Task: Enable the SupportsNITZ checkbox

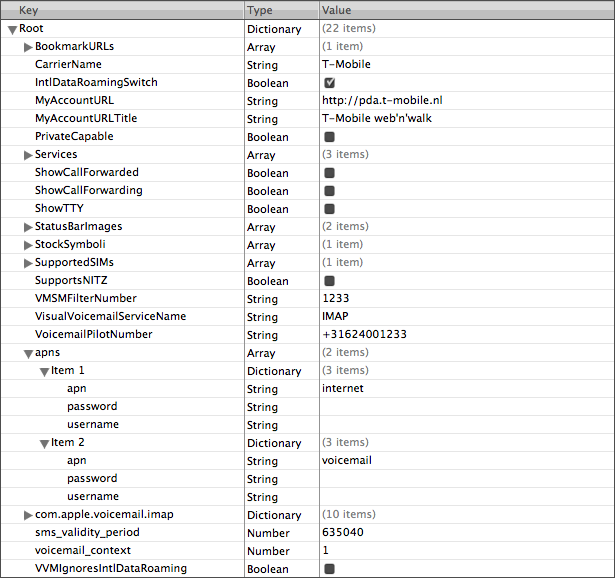Action: [329, 281]
